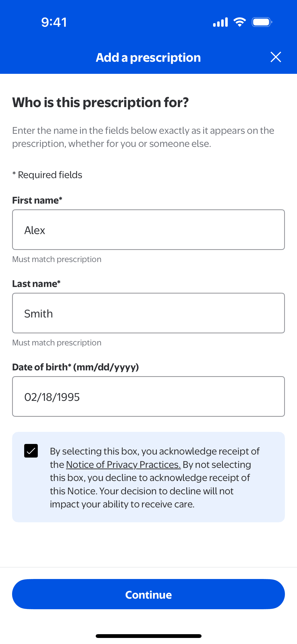Close the Add a prescription dialog
The image size is (297, 644).
pos(276,57)
